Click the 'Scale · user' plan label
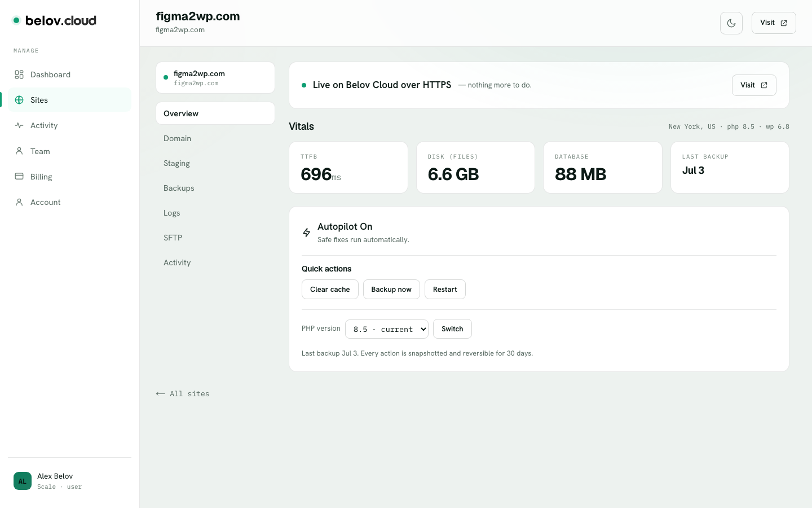 [60, 487]
